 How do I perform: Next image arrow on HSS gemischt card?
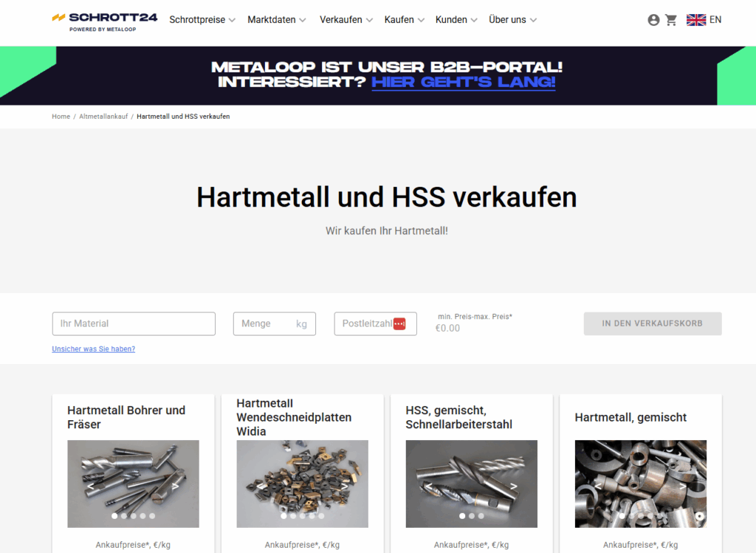click(515, 487)
